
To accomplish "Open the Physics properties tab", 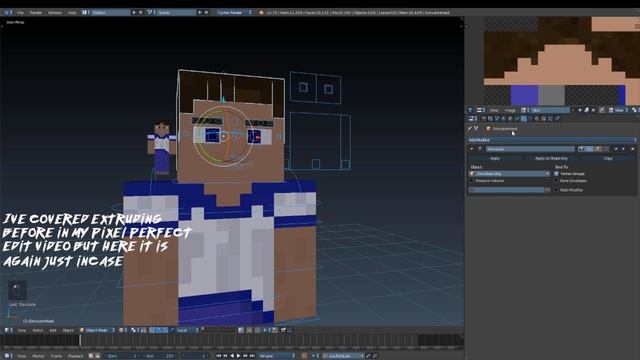I will (557, 118).
